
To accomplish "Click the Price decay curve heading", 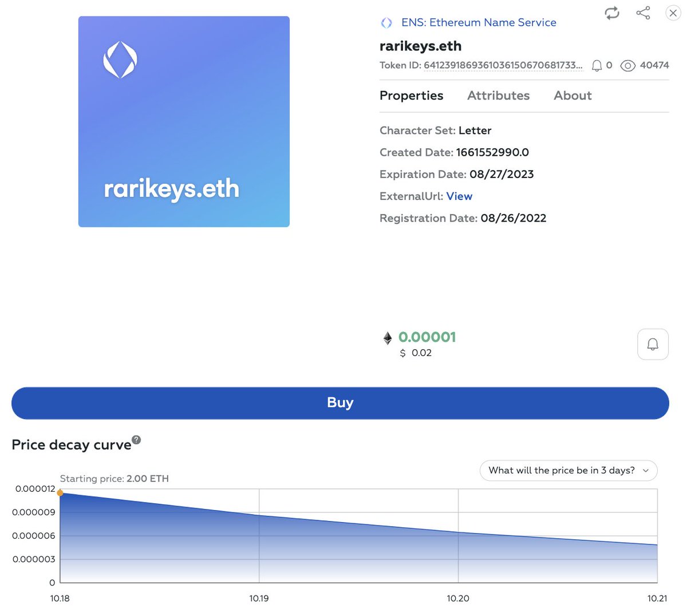I will click(72, 445).
